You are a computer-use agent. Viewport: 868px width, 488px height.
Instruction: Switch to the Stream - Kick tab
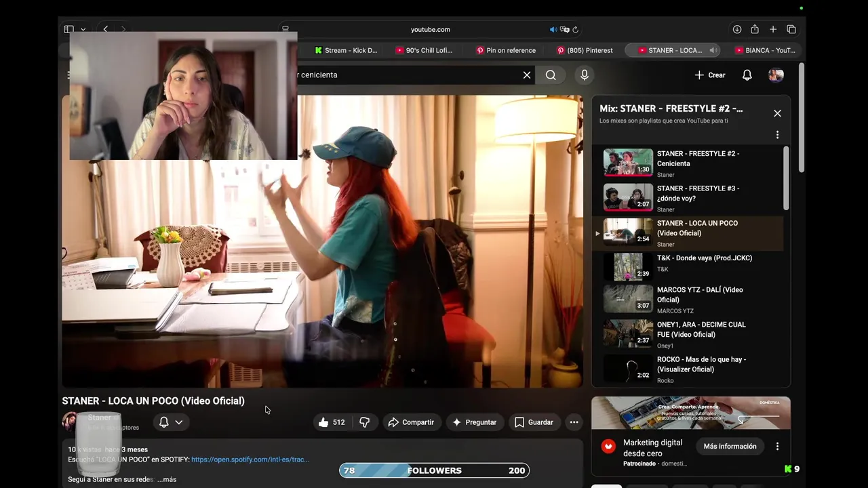pyautogui.click(x=346, y=50)
